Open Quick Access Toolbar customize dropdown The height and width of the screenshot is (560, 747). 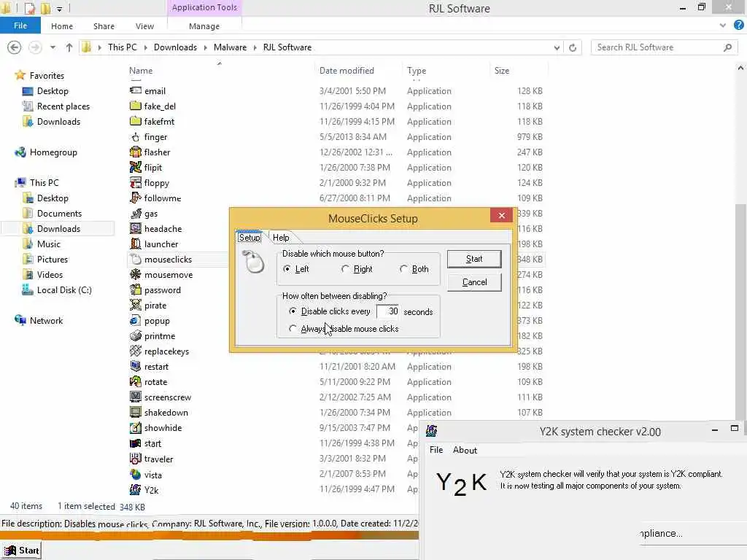(x=59, y=9)
